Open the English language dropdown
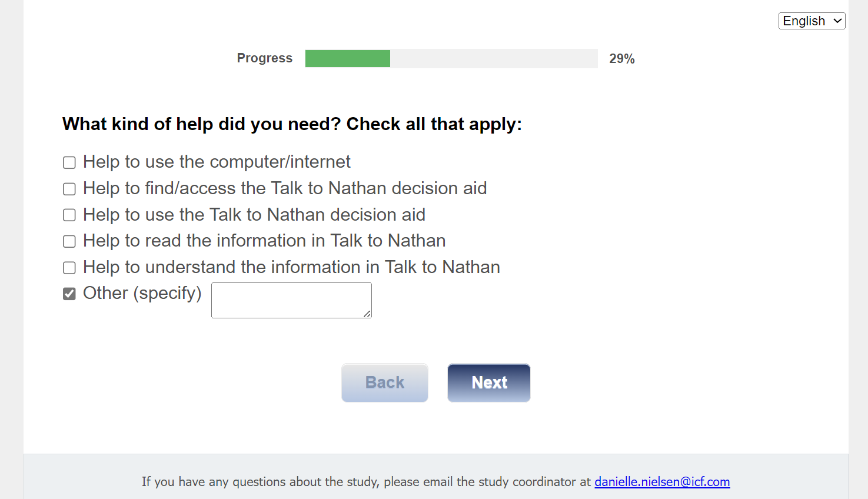 tap(812, 21)
